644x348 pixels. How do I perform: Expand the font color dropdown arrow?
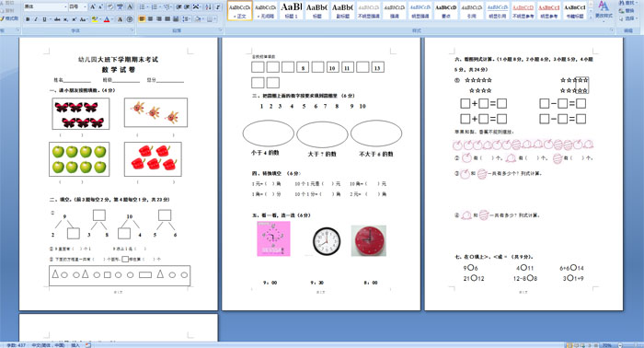[x=112, y=19]
